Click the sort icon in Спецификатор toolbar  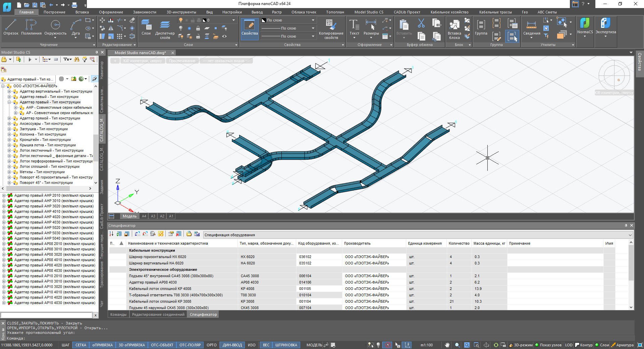(111, 234)
